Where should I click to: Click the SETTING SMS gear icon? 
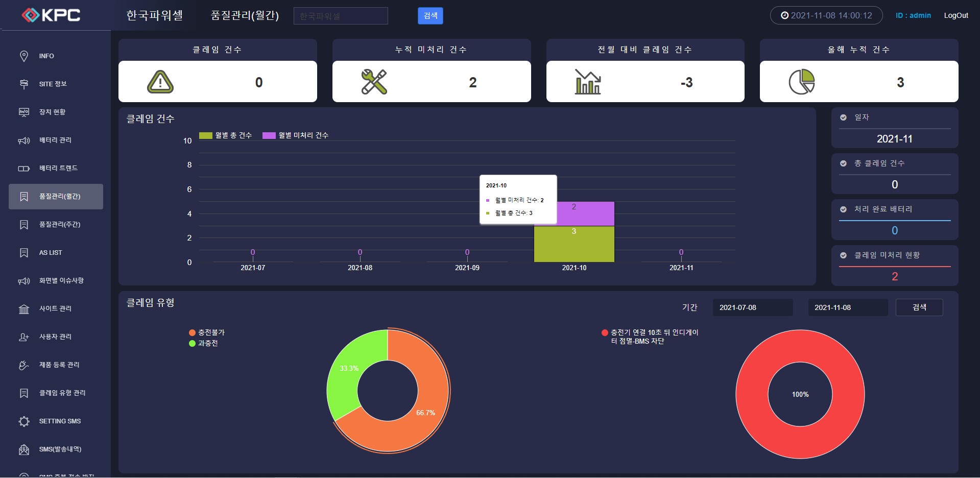tap(24, 421)
